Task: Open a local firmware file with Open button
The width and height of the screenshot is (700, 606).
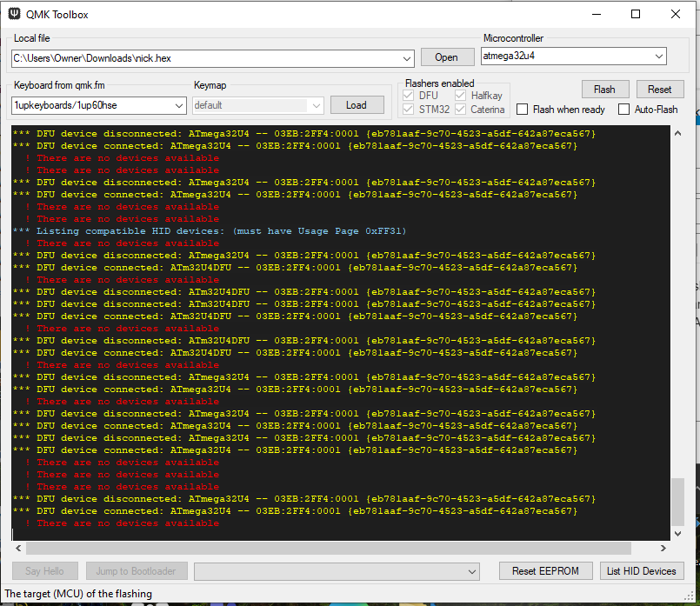Action: 447,57
